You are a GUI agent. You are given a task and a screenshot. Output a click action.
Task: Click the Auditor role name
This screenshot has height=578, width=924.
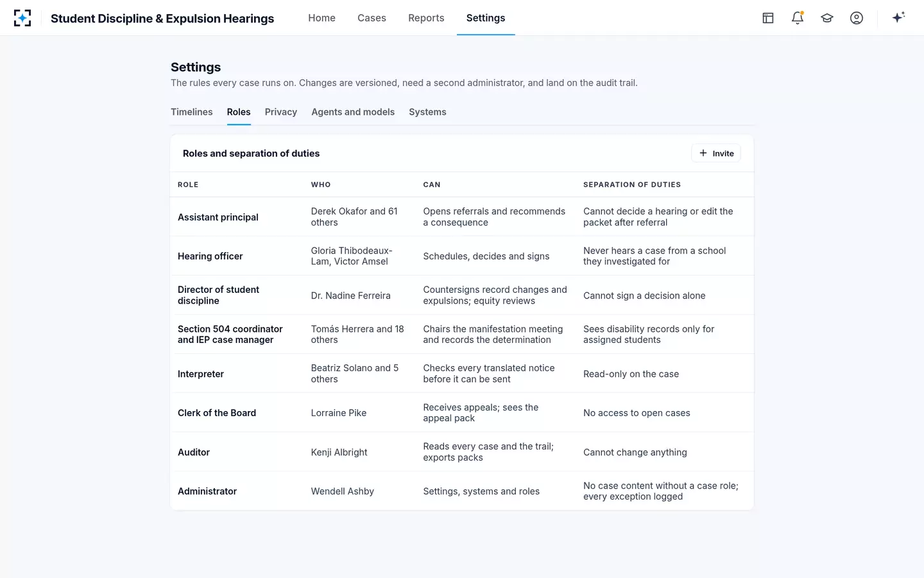(194, 452)
